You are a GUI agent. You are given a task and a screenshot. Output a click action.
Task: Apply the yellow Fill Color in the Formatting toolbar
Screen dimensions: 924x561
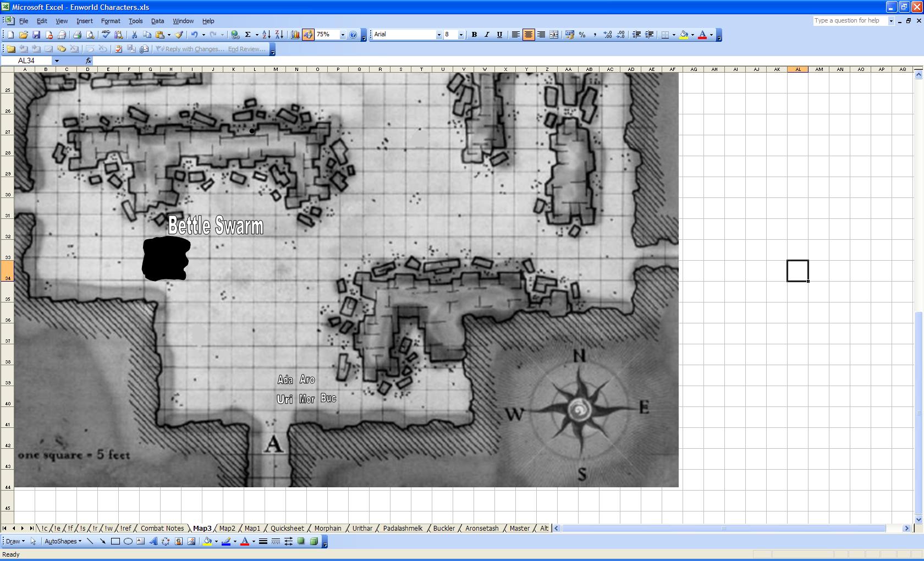click(x=684, y=35)
